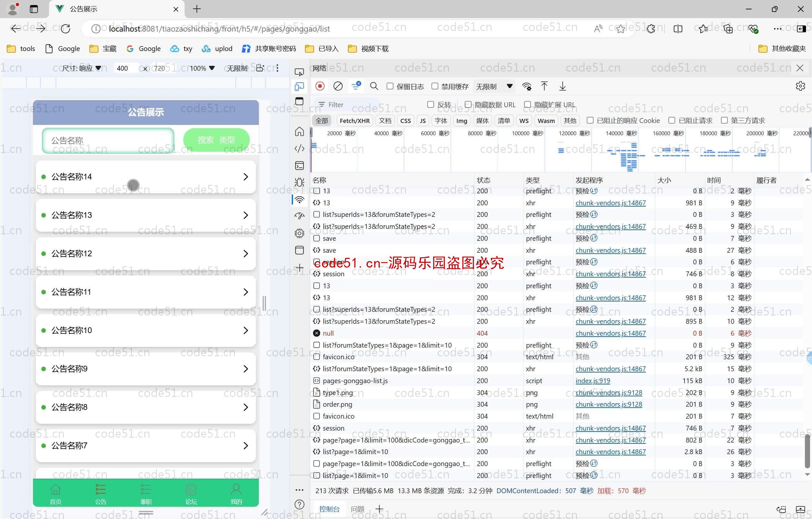Check 已阻止的响应 Cookie checkbox

(590, 120)
